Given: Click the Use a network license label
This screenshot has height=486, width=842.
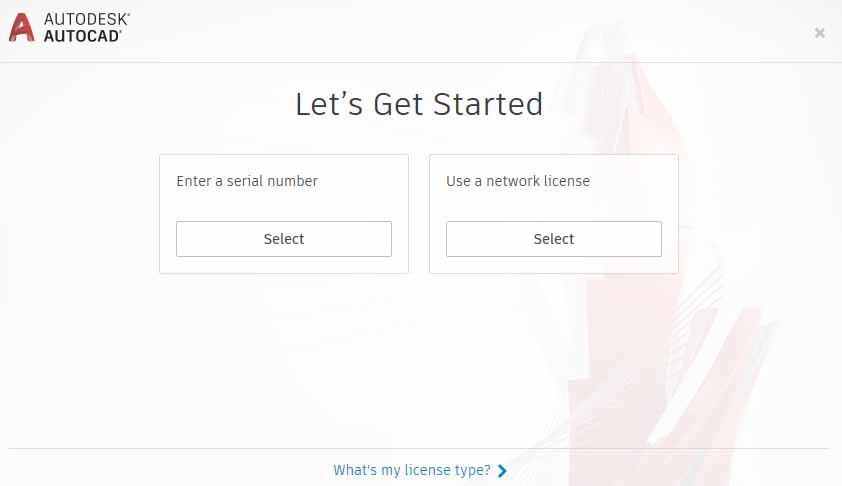Looking at the screenshot, I should [518, 181].
